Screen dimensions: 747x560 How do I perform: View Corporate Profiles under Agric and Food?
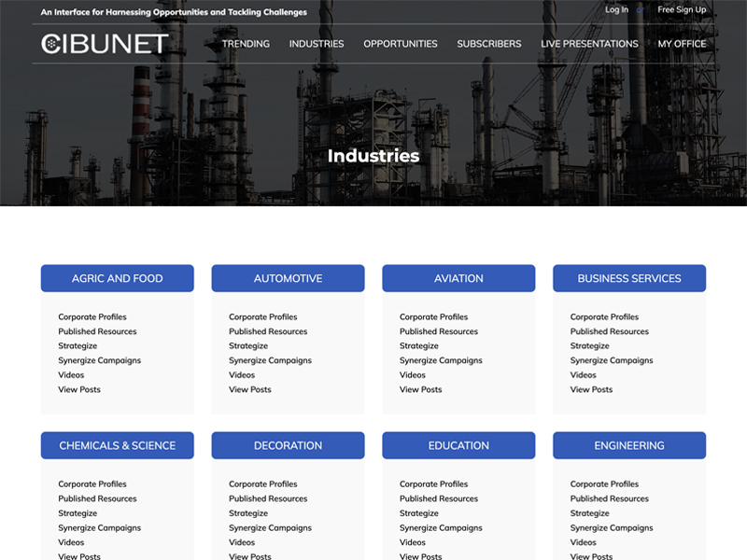click(x=92, y=317)
